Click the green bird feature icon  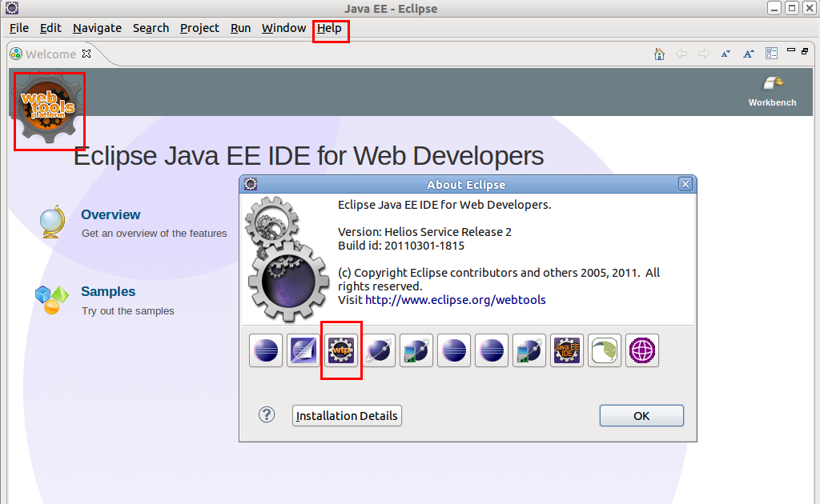click(605, 350)
